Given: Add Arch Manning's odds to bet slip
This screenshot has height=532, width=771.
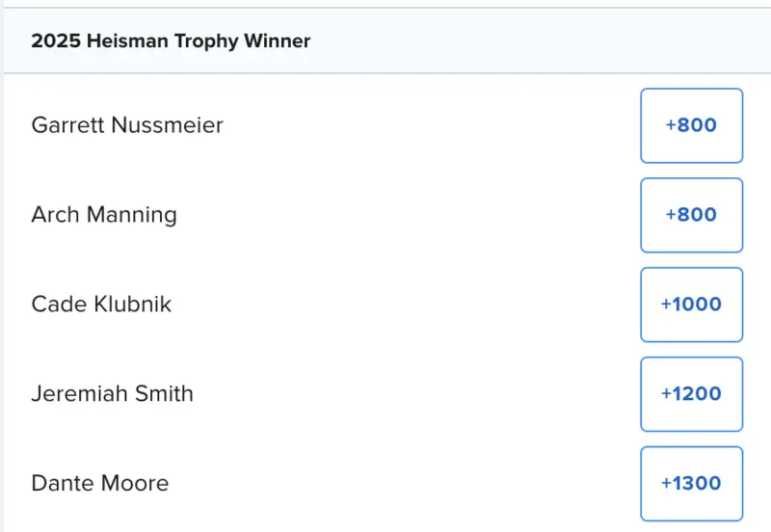Looking at the screenshot, I should [691, 215].
